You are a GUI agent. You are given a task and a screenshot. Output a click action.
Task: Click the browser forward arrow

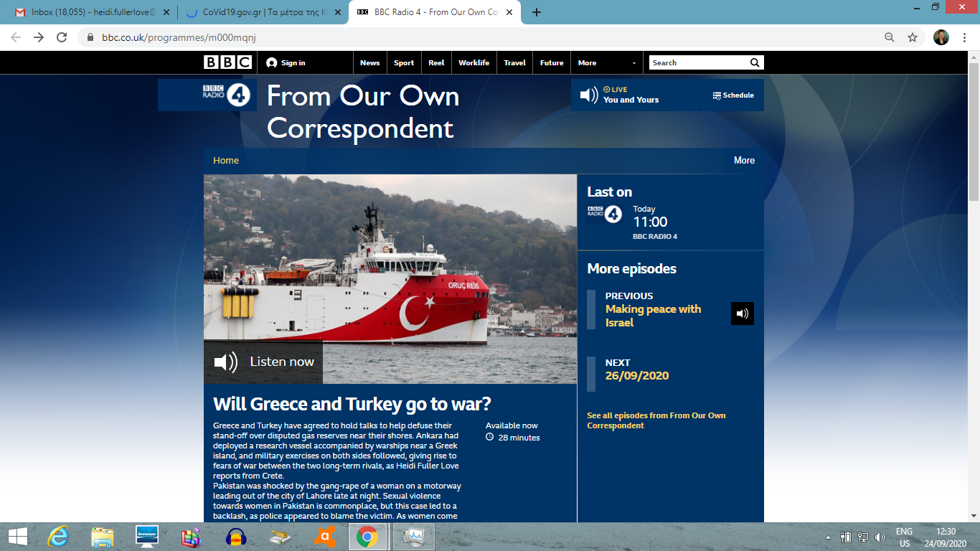tap(39, 37)
